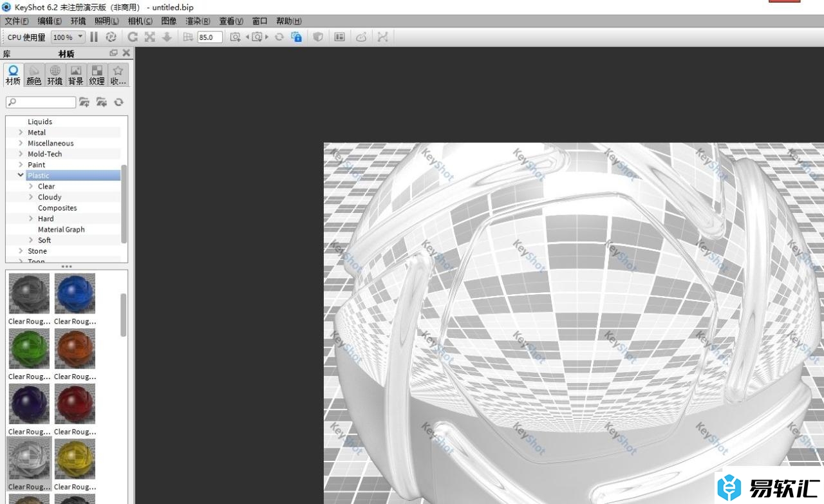This screenshot has width=824, height=504.
Task: Select the gray Clear Rough material thumbnail
Action: pos(29,294)
